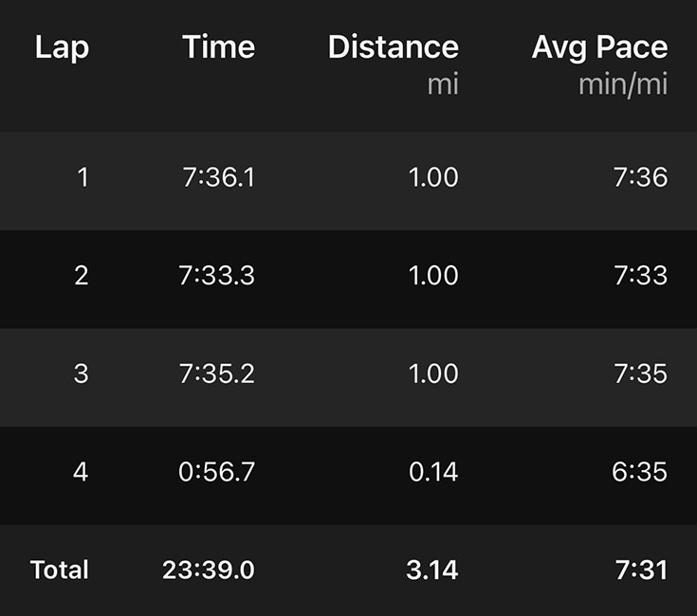
Task: Select lap number 1 in table
Action: click(x=83, y=177)
